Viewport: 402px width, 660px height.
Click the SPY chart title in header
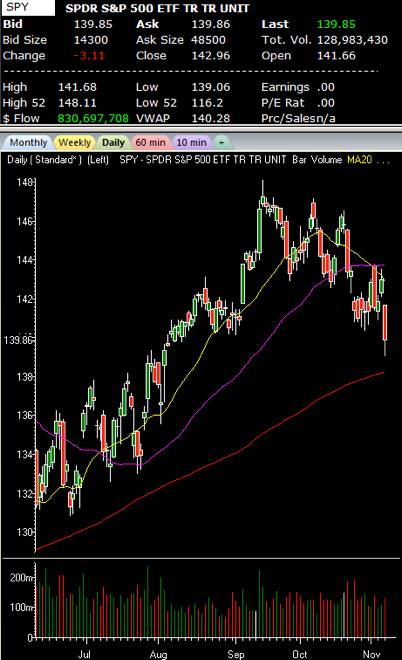[204, 160]
